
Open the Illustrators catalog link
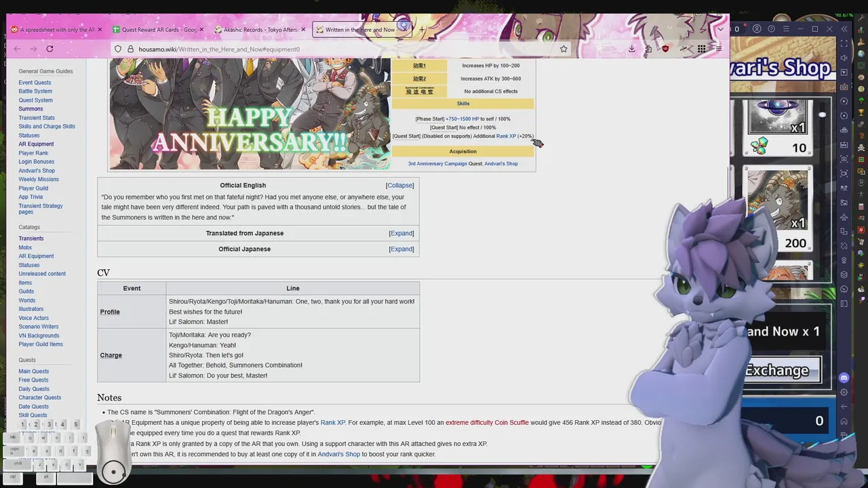tap(31, 309)
